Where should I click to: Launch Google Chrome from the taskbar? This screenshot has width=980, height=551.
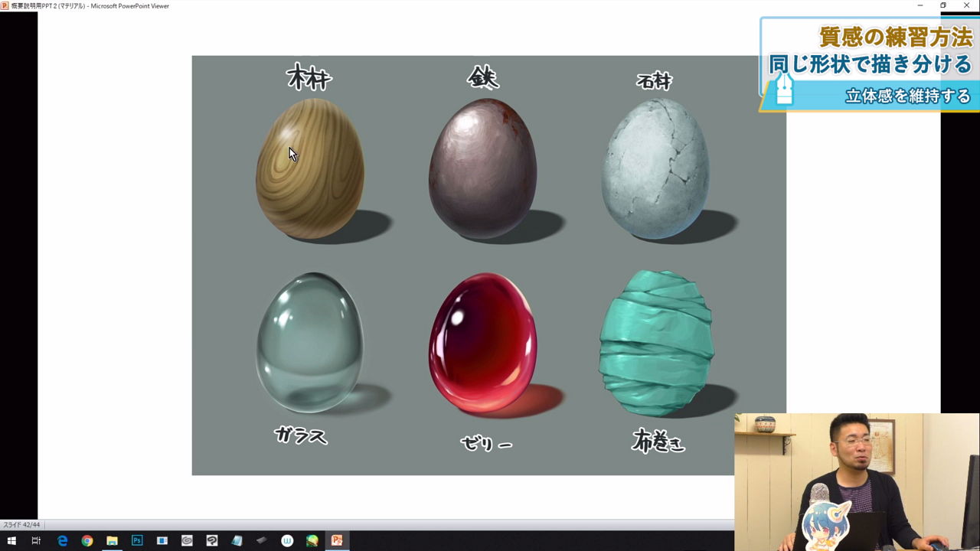[x=87, y=540]
